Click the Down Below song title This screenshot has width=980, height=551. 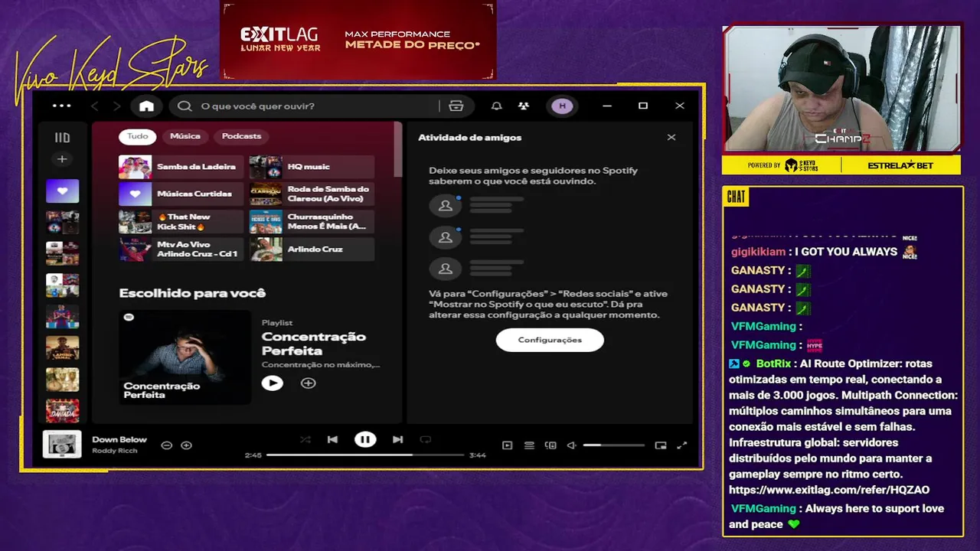click(x=119, y=439)
